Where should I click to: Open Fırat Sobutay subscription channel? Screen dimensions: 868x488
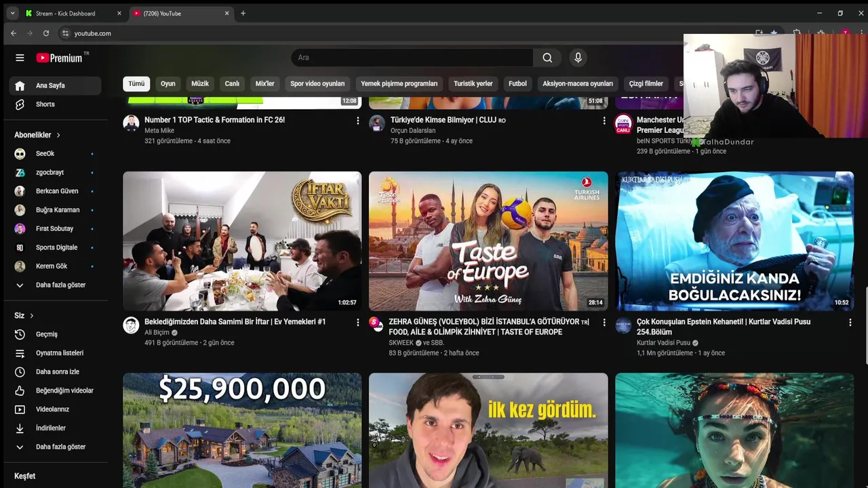[56, 228]
